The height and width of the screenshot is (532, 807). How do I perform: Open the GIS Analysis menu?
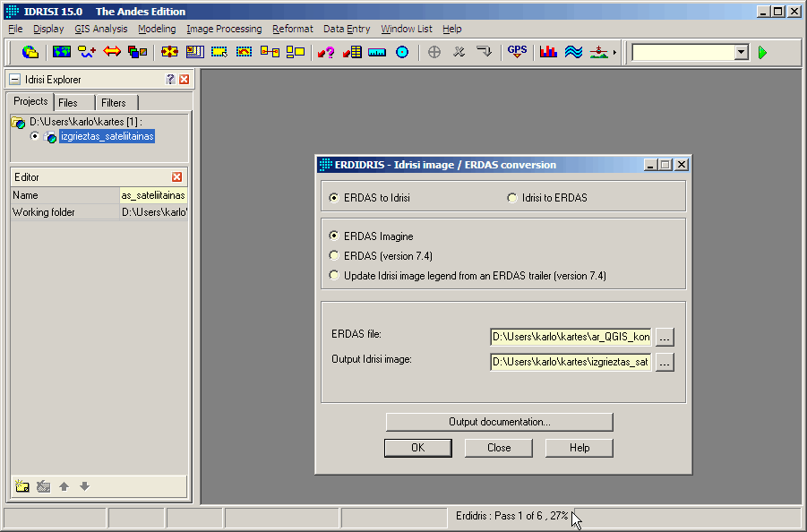[x=101, y=29]
